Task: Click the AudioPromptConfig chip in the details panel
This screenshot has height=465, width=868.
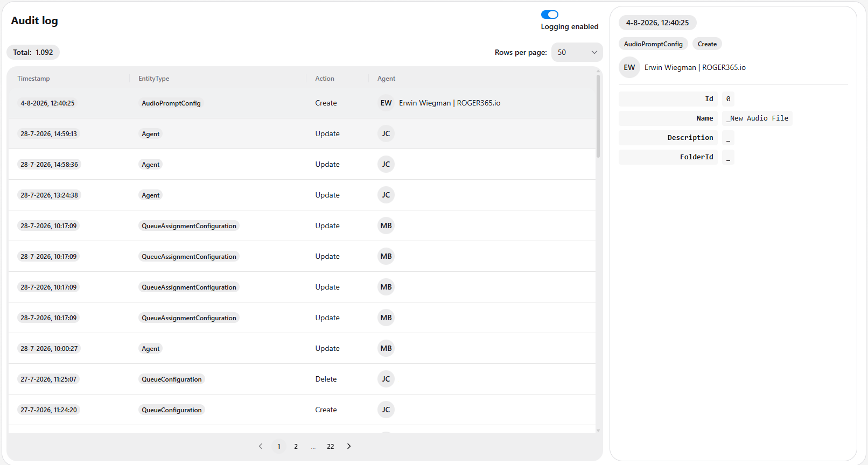Action: point(653,44)
